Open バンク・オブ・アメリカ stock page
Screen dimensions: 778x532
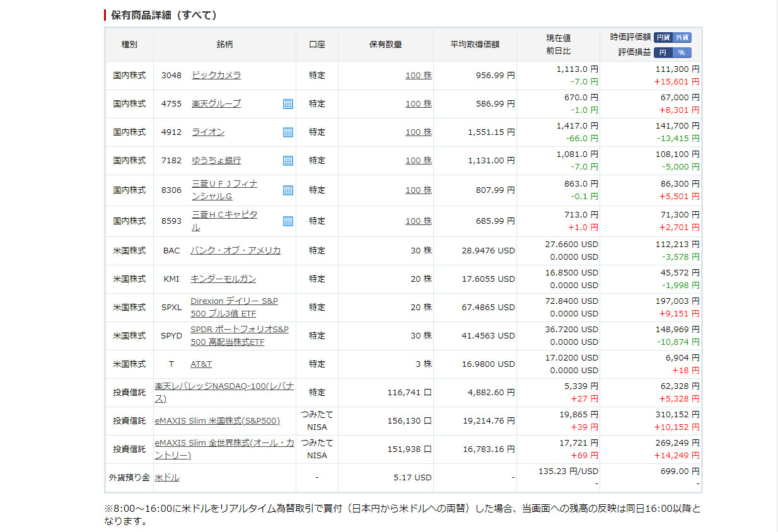pos(235,250)
